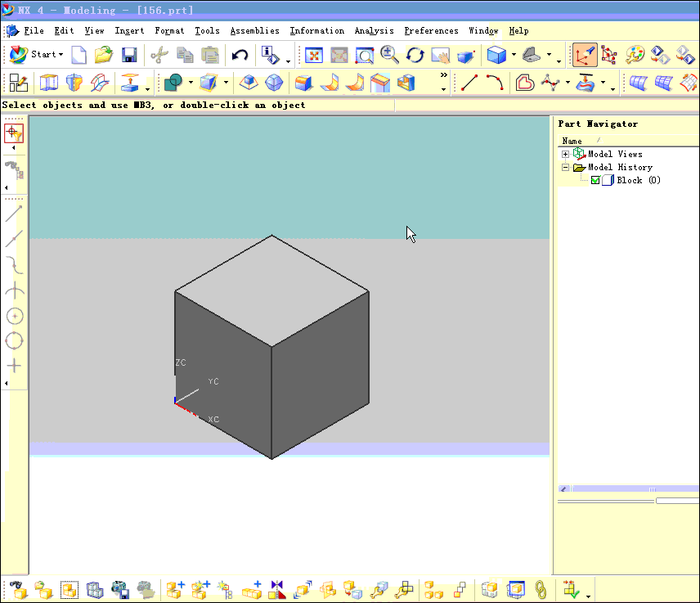Create a new part file
Screen dimensions: 700x603
[79, 55]
